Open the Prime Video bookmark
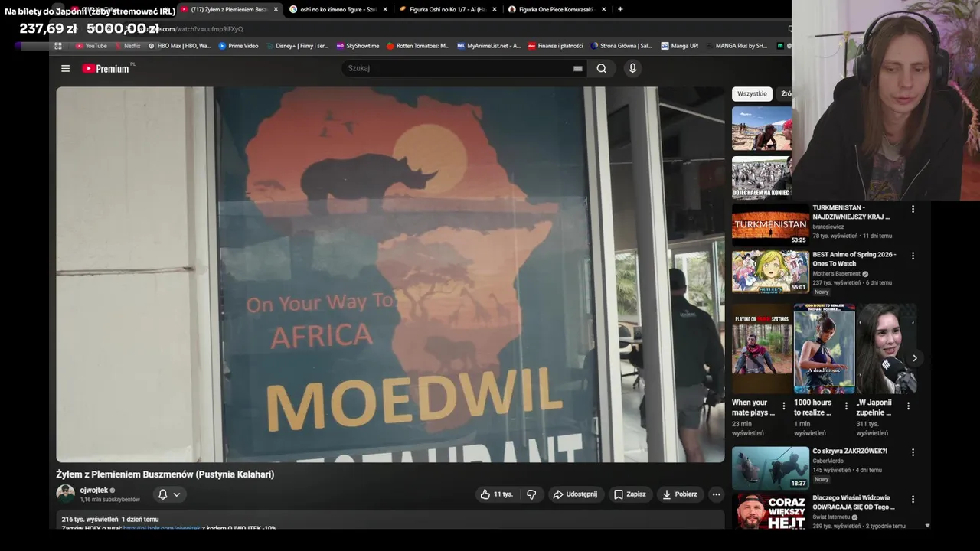Image resolution: width=980 pixels, height=551 pixels. tap(238, 46)
